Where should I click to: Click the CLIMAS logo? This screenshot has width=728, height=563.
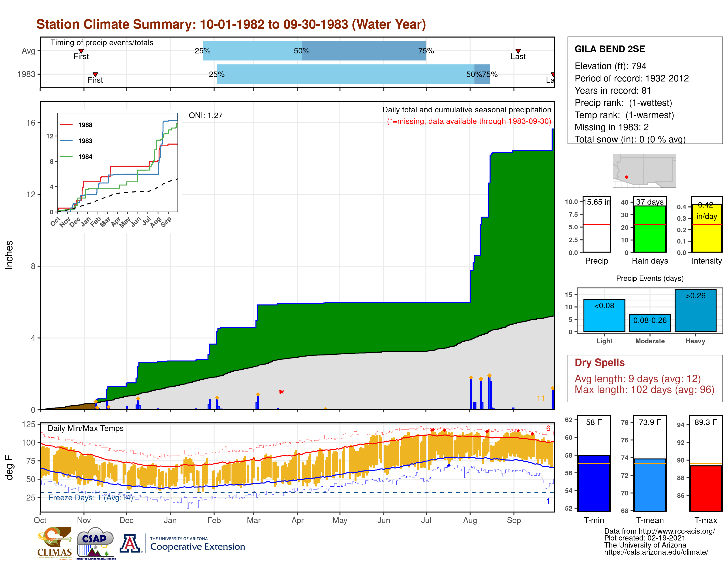pos(55,543)
